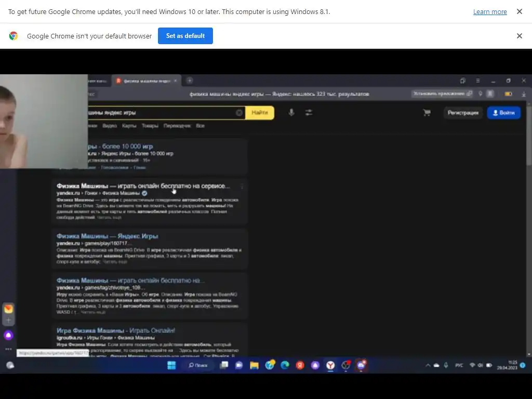Click the battery saver icon in toolbar
Image resolution: width=532 pixels, height=399 pixels.
[508, 94]
